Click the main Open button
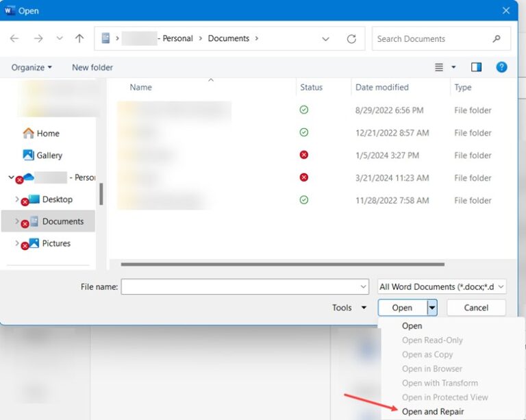 403,308
